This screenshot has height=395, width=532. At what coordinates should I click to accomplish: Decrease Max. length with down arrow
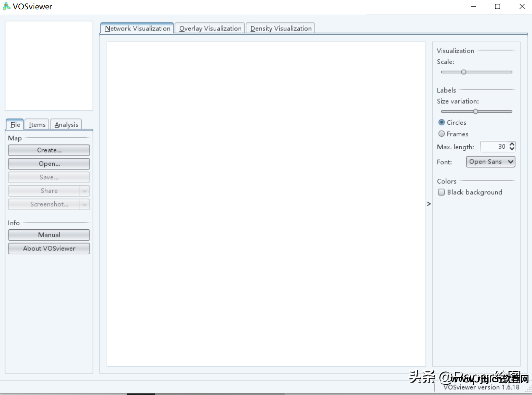coord(512,149)
